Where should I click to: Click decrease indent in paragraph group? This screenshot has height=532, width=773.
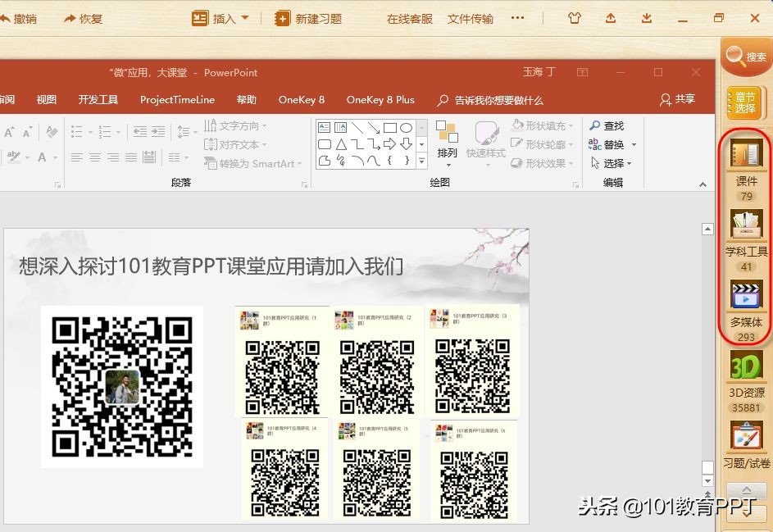(139, 132)
